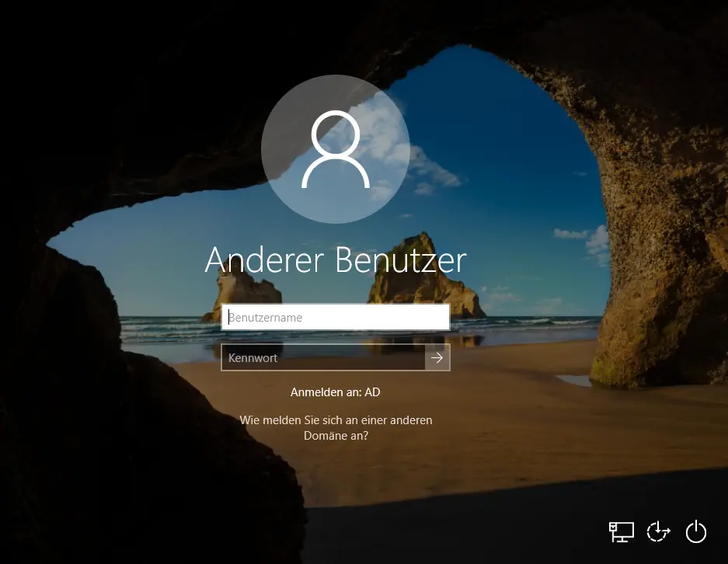The image size is (728, 564).
Task: Click the power button icon
Action: (696, 531)
